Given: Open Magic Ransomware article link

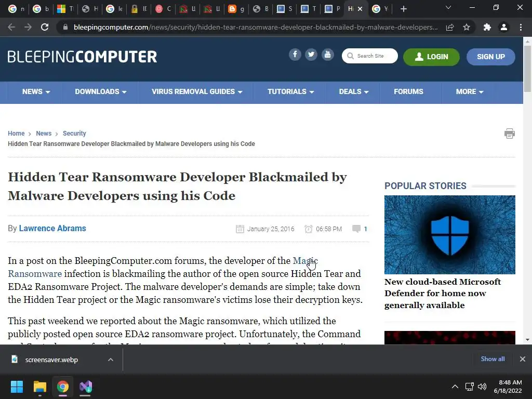Looking at the screenshot, I should (305, 261).
